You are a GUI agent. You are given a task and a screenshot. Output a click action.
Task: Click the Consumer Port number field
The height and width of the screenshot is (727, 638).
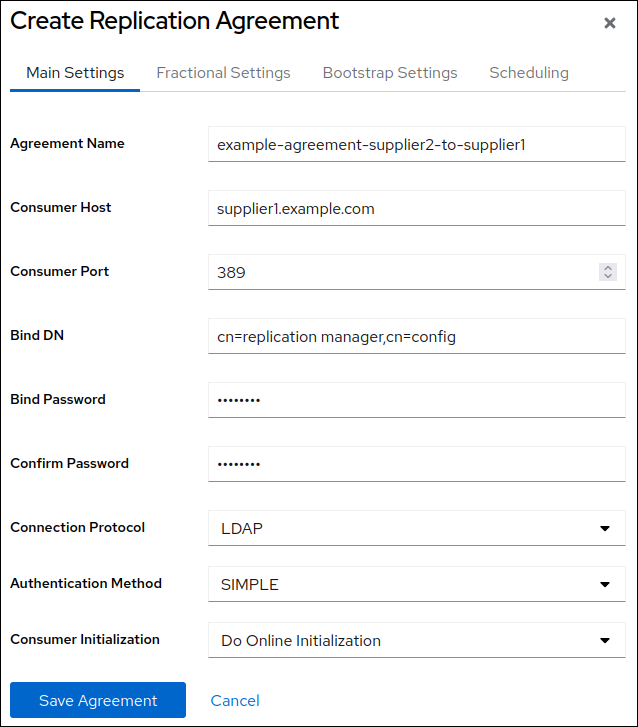click(x=400, y=272)
